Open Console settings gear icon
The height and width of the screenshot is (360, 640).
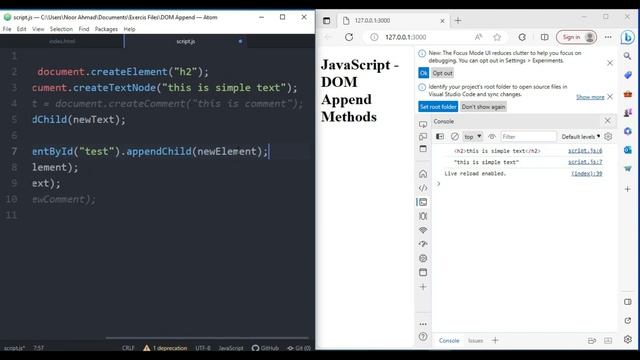[x=608, y=137]
